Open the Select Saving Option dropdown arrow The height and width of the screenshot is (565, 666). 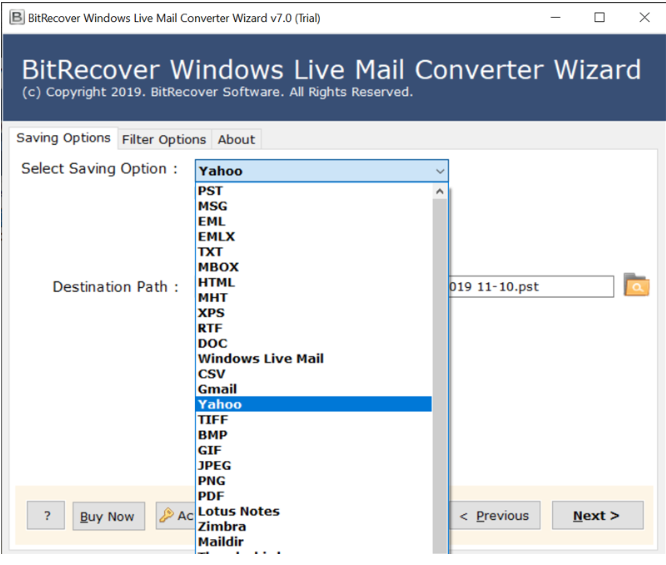coord(440,171)
